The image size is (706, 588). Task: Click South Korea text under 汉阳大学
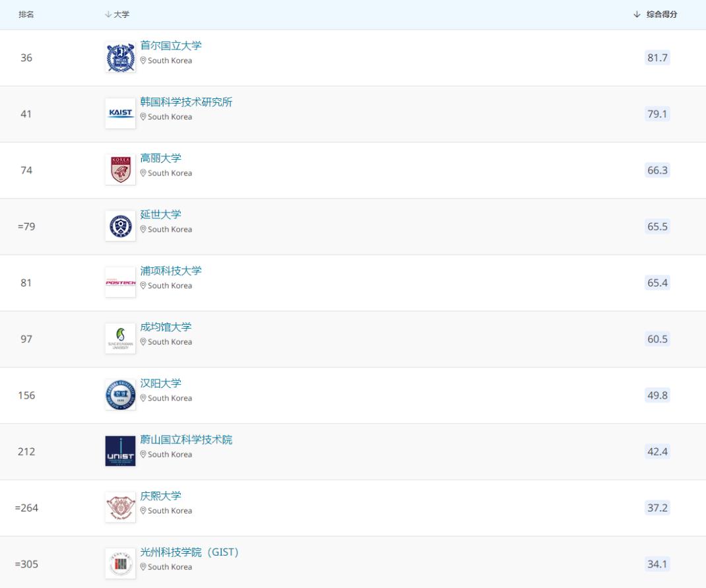coord(170,398)
